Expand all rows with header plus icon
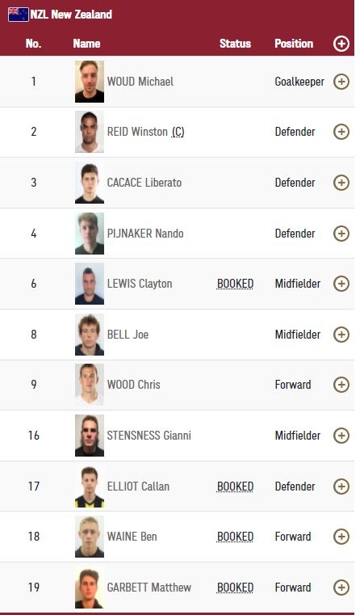This screenshot has width=364, height=615. 341,44
